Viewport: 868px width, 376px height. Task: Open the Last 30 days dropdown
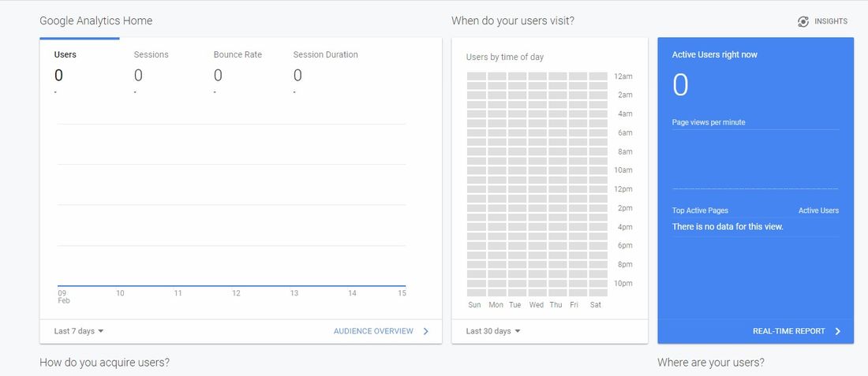pos(493,331)
